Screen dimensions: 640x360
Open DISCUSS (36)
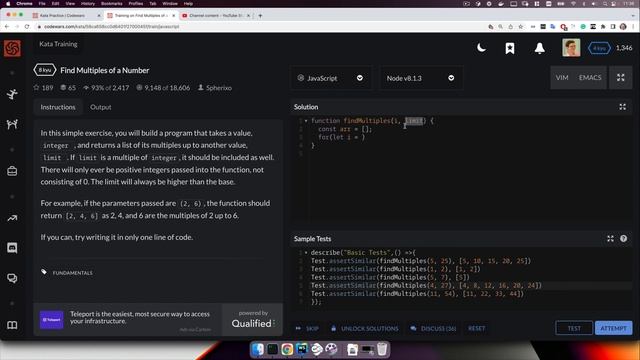pyautogui.click(x=433, y=328)
